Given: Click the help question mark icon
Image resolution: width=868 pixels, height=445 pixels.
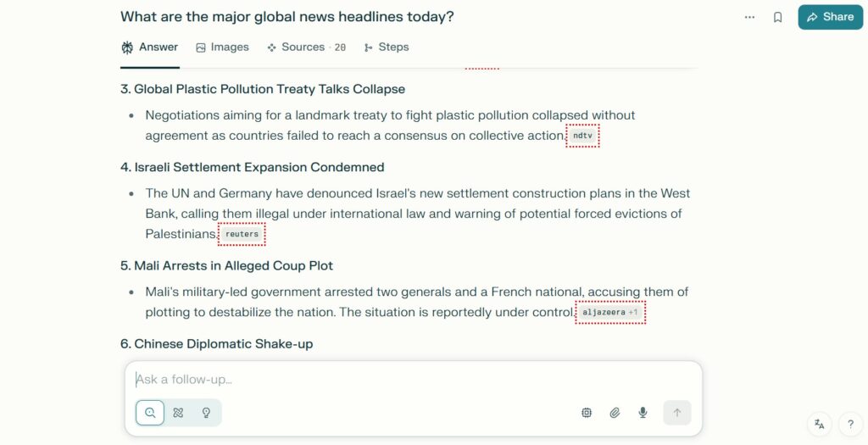Looking at the screenshot, I should 851,425.
